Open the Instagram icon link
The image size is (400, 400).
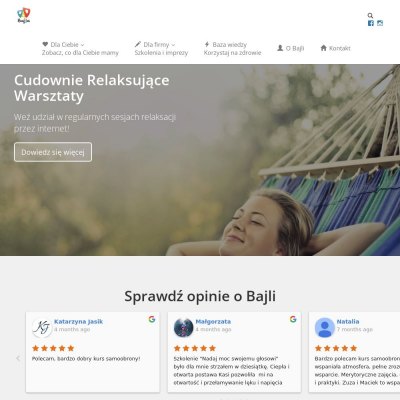(x=380, y=23)
